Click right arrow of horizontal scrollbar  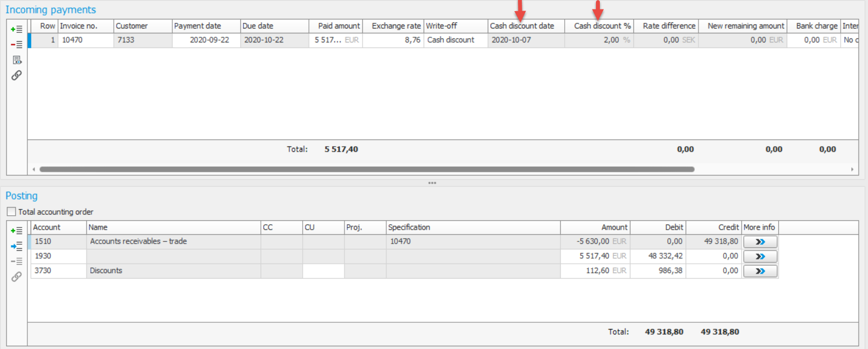point(852,169)
